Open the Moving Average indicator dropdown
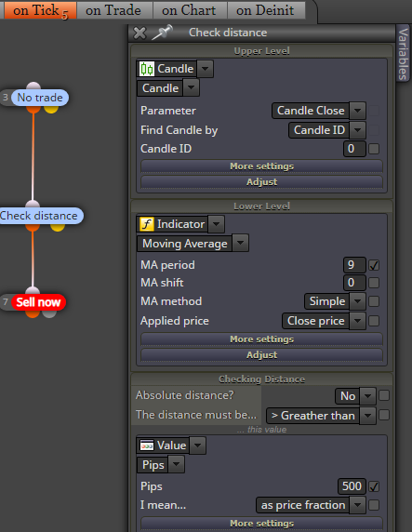Screen dimensions: 412x532 tap(240, 243)
